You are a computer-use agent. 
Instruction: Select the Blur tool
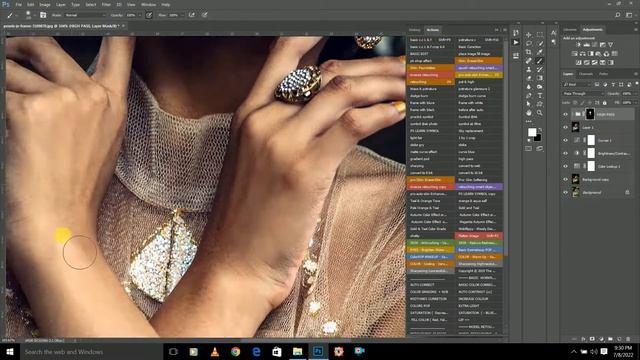(x=529, y=87)
